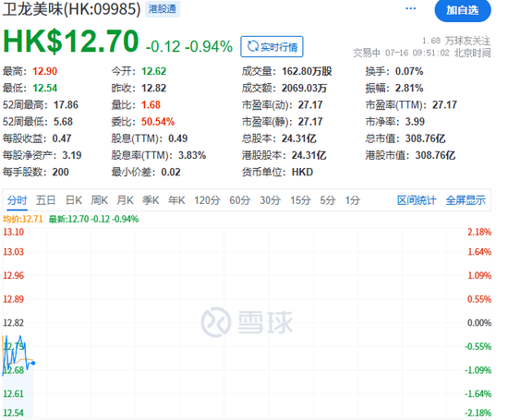Viewport: 508px width, 420px height.
Task: Click the 最小价差 value 0.02
Action: point(171,173)
